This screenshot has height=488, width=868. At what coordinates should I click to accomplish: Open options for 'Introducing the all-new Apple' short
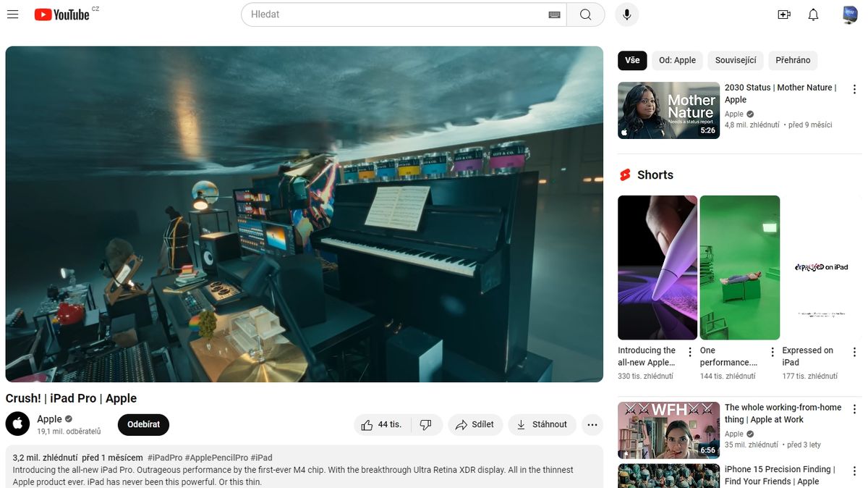tap(690, 352)
